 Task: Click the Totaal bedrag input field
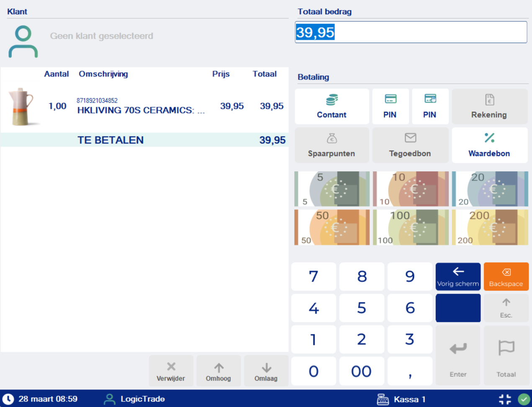click(411, 32)
